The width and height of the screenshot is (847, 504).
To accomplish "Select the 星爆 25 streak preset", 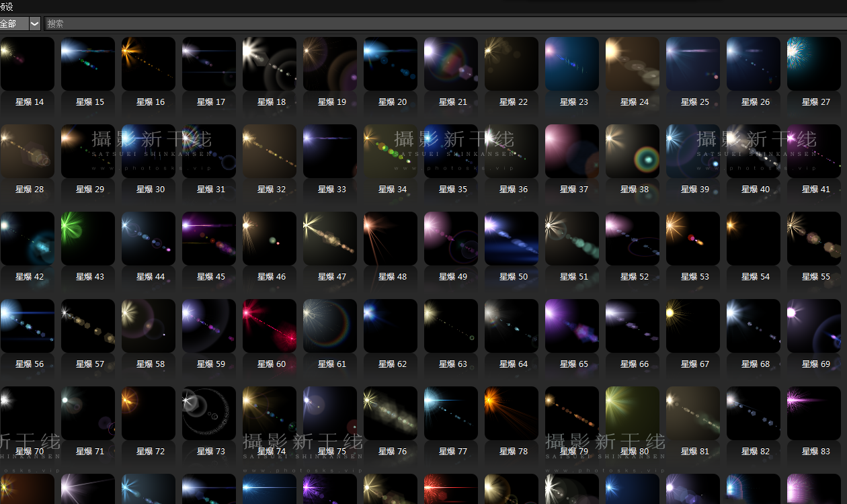I will point(693,64).
